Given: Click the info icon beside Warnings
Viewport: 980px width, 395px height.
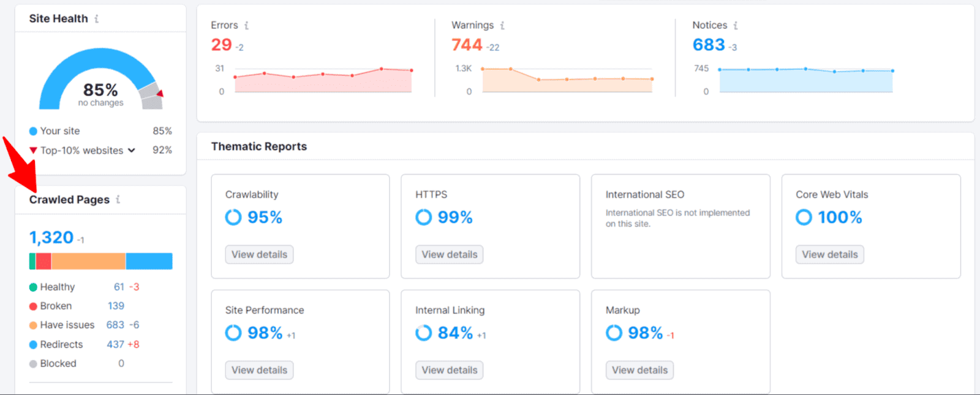Looking at the screenshot, I should pos(502,26).
